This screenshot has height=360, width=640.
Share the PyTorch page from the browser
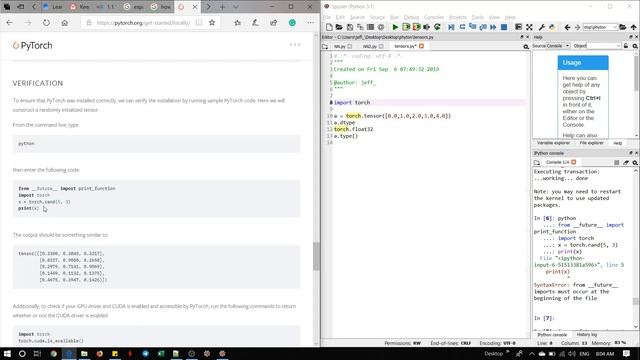coord(273,23)
